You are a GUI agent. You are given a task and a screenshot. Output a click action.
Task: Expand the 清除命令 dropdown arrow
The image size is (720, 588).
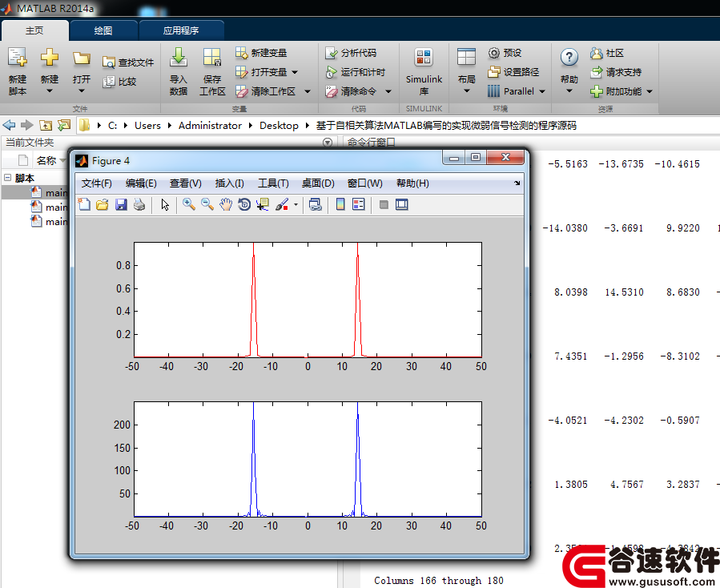coord(388,91)
